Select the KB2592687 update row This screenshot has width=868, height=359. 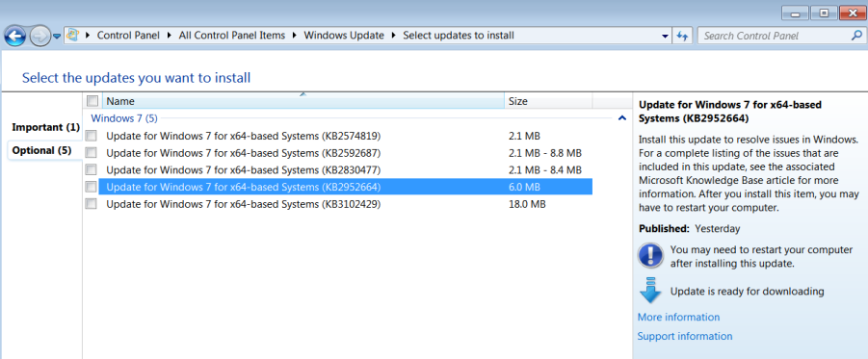(x=346, y=153)
